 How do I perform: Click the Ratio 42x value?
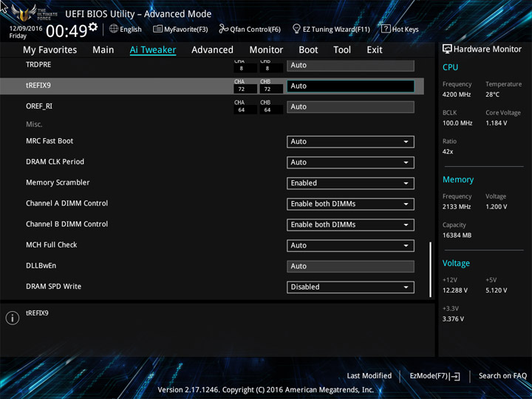click(x=448, y=151)
